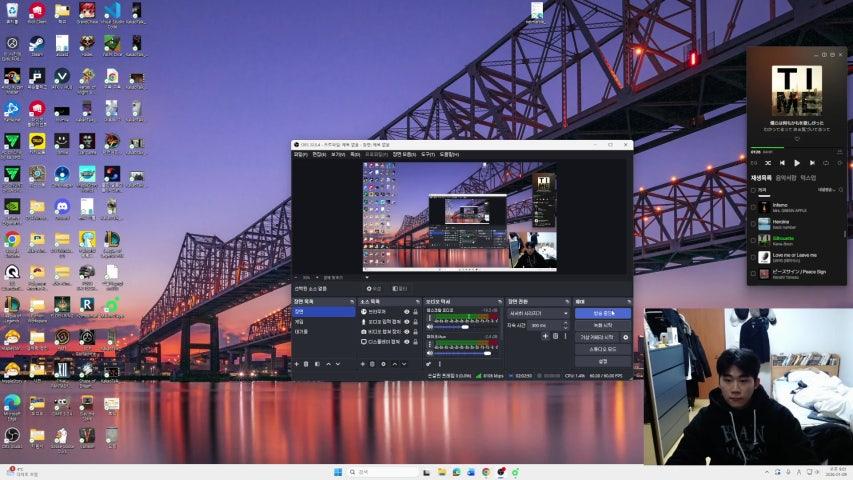This screenshot has width=853, height=480.
Task: Click the Windows Start button on taskbar
Action: (337, 471)
